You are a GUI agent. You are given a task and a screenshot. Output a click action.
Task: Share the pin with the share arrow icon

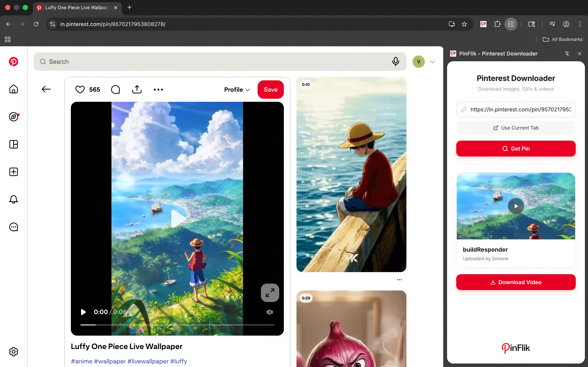[137, 89]
